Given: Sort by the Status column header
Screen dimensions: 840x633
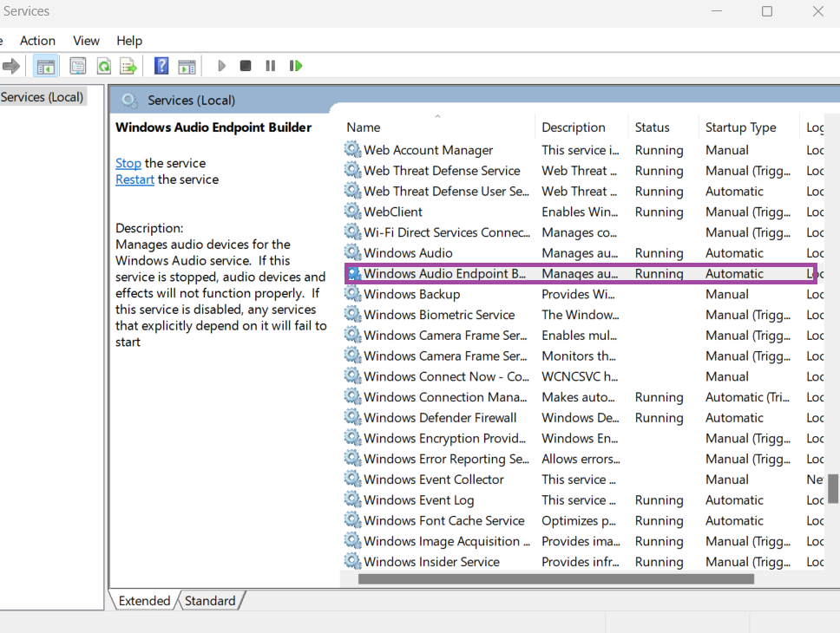Looking at the screenshot, I should tap(652, 127).
